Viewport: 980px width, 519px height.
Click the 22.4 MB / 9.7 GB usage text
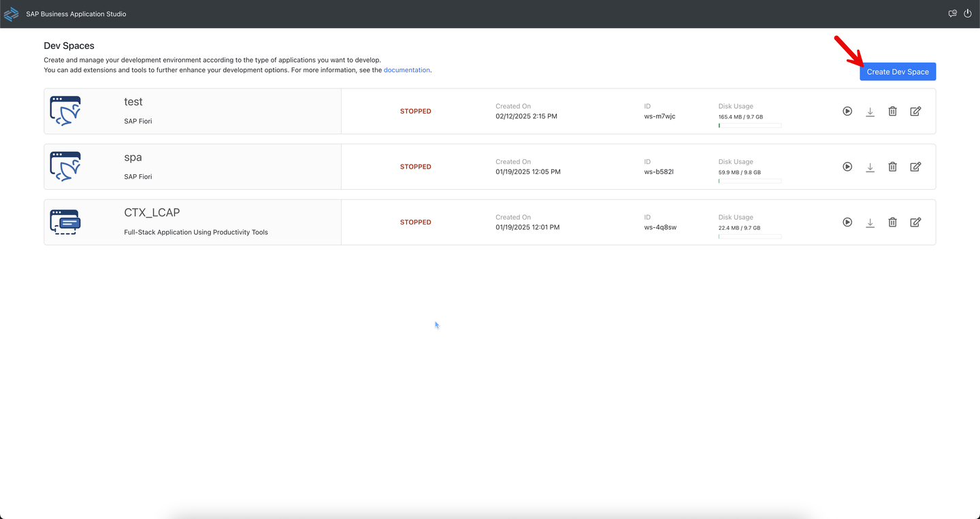739,228
